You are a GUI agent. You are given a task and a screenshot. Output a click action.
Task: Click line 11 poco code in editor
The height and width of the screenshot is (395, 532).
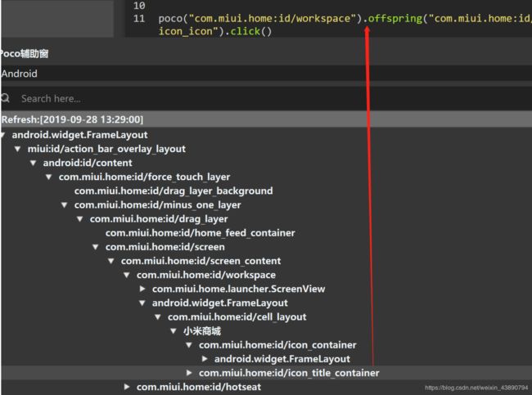(345, 25)
